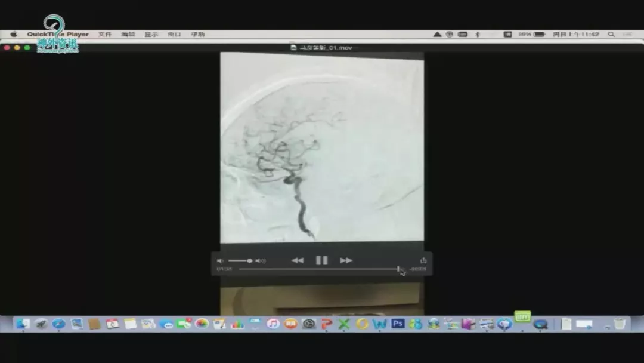Open Photos from the Dock
This screenshot has width=644, height=363.
(x=202, y=324)
